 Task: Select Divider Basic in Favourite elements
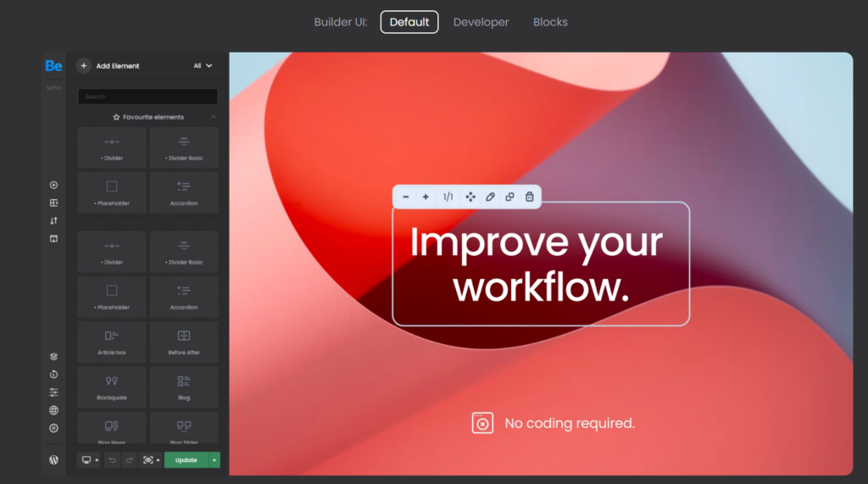184,147
